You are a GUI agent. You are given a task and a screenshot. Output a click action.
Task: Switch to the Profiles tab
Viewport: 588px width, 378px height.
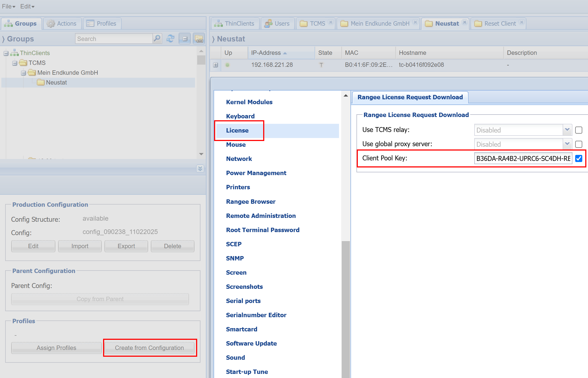[x=102, y=23]
